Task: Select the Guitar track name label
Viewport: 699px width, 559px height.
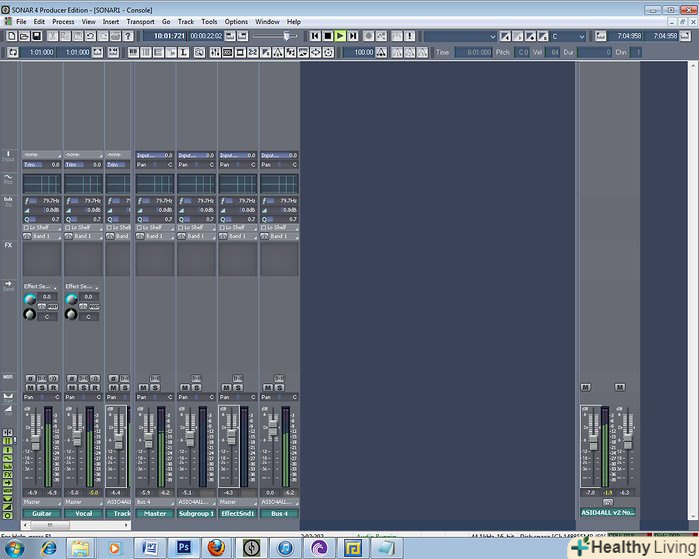Action: [x=41, y=513]
